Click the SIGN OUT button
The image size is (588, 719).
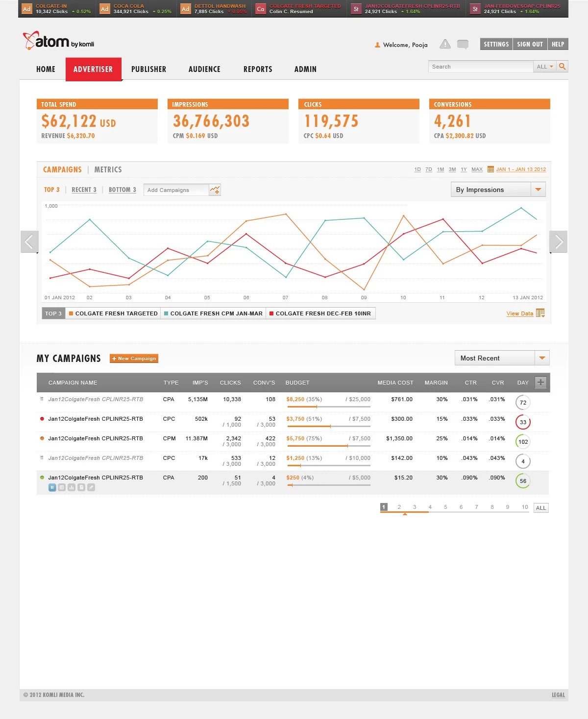click(x=530, y=44)
